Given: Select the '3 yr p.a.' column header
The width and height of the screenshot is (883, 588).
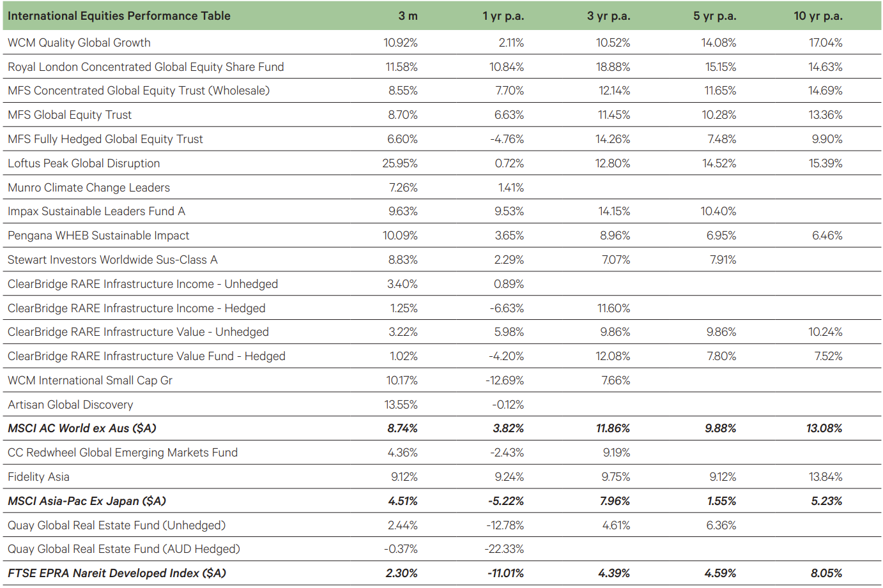Looking at the screenshot, I should pyautogui.click(x=609, y=16).
